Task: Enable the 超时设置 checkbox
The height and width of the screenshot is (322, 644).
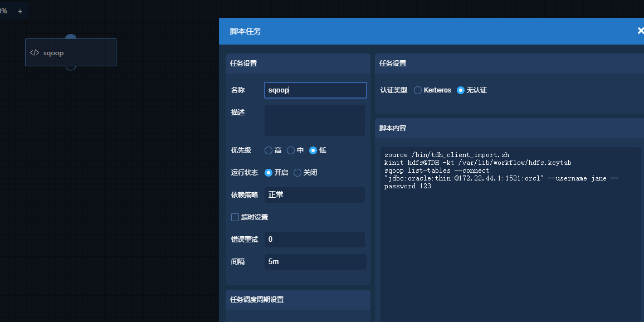Action: [235, 217]
